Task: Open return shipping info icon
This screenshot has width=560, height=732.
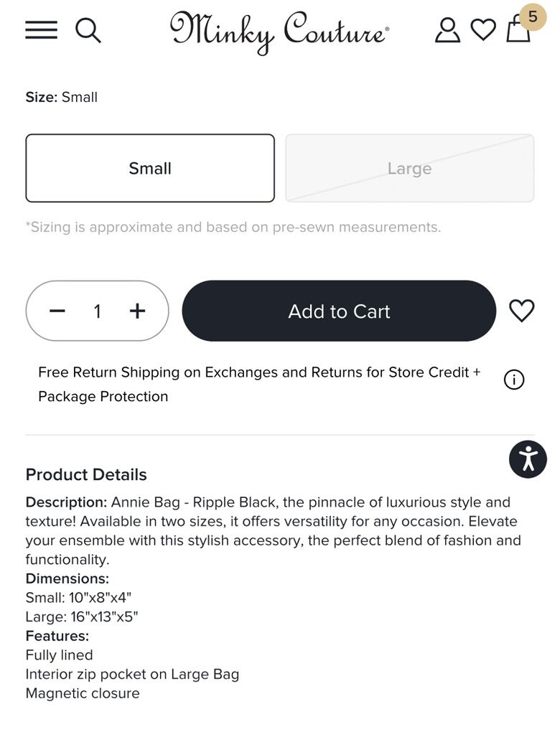Action: (x=514, y=380)
